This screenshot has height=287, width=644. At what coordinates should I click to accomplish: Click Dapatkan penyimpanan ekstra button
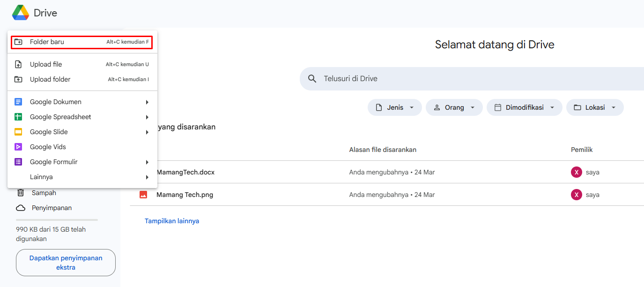(x=66, y=263)
